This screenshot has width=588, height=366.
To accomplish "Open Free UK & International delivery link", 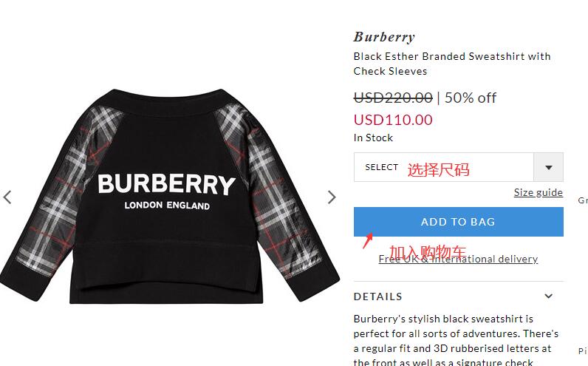I will pyautogui.click(x=458, y=259).
